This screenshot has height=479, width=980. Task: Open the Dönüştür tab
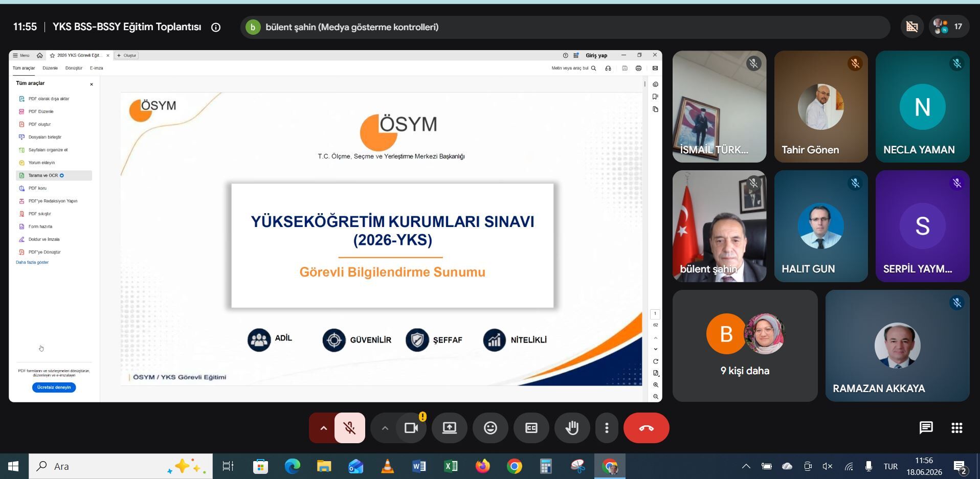tap(74, 68)
